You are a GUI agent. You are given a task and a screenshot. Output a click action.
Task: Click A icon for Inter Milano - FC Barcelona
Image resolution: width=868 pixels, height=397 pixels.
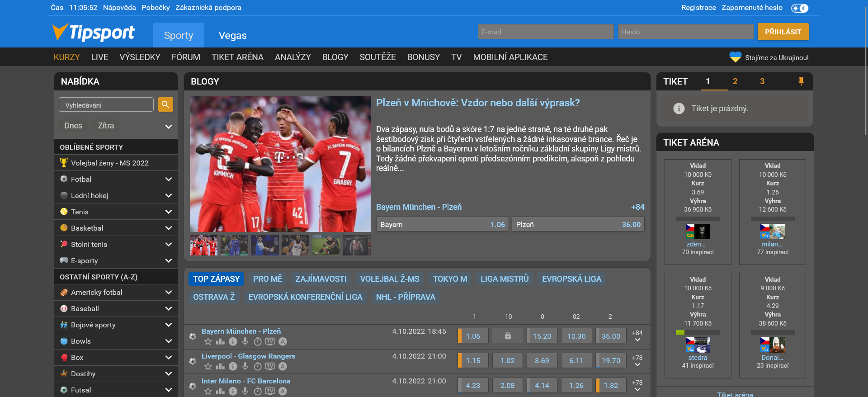(x=283, y=391)
